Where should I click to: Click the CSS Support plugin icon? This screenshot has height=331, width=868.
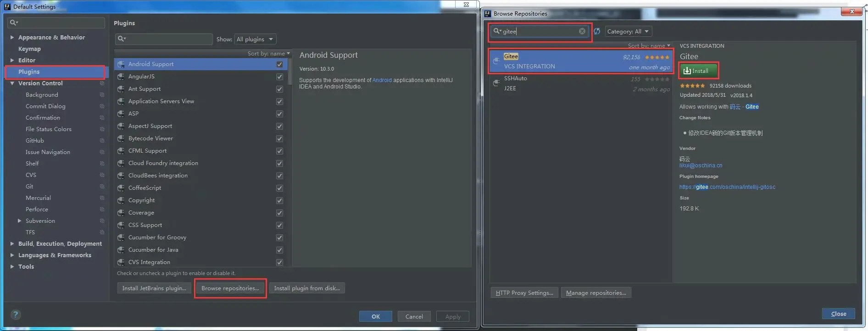(121, 225)
